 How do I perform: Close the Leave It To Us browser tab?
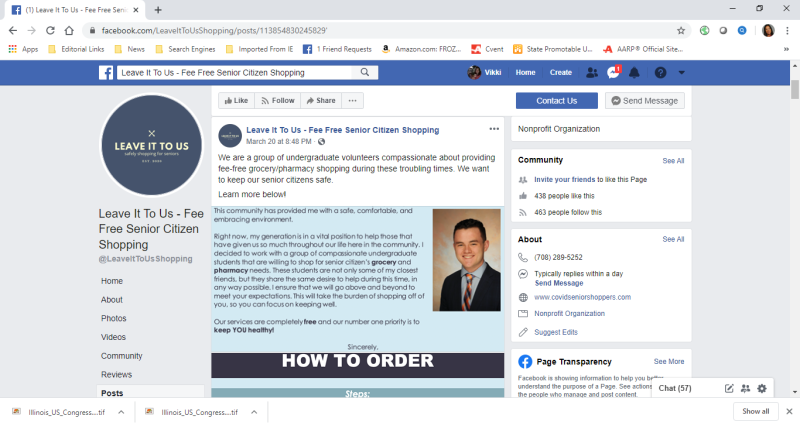click(135, 10)
